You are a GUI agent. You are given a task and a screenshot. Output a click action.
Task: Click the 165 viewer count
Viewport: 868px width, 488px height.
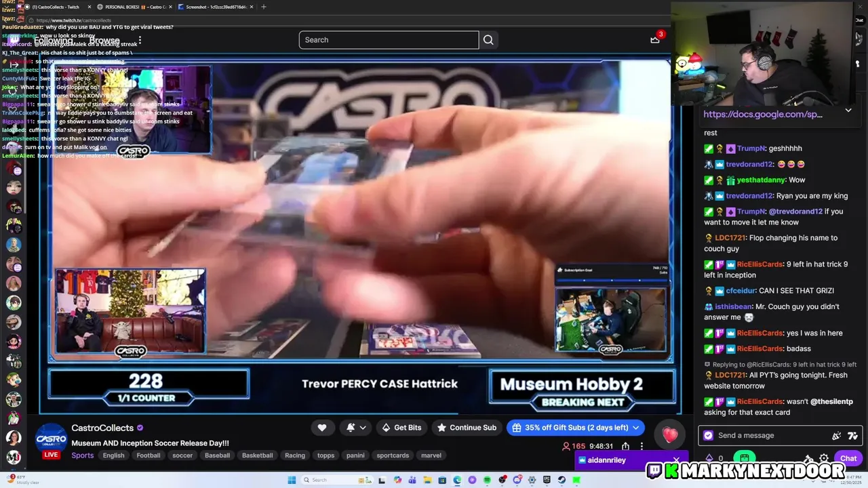tap(574, 446)
